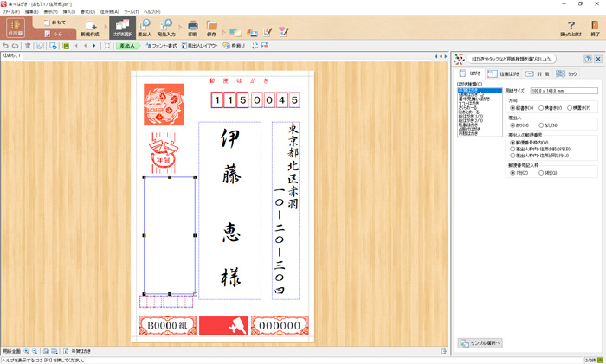Click the 印刷 print icon
The width and height of the screenshot is (606, 364).
point(192,29)
